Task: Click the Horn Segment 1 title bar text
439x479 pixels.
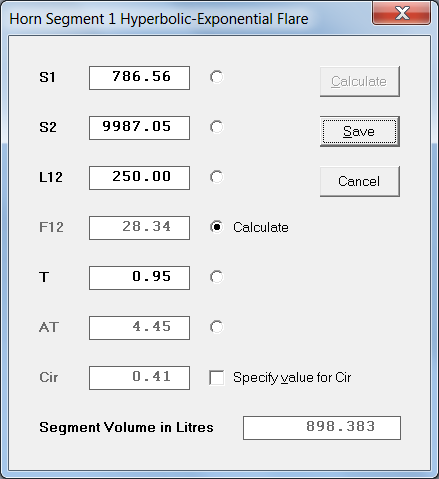Action: [159, 19]
